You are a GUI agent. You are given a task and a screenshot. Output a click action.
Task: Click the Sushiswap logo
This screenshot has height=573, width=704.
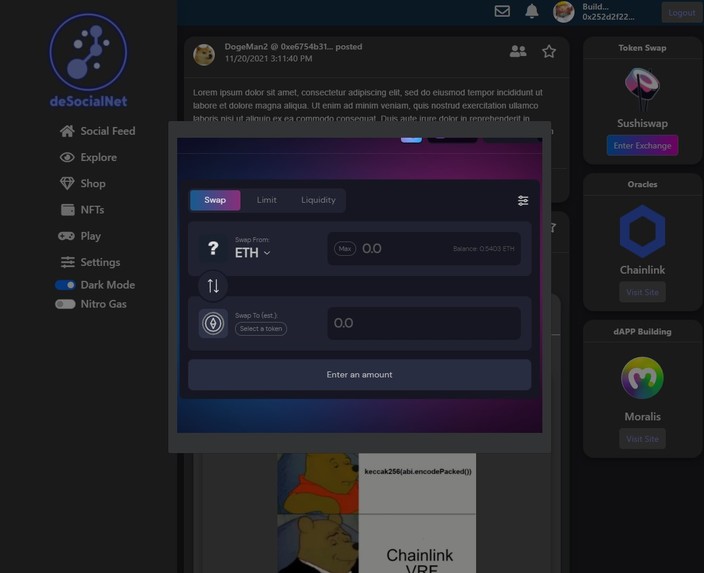click(642, 89)
